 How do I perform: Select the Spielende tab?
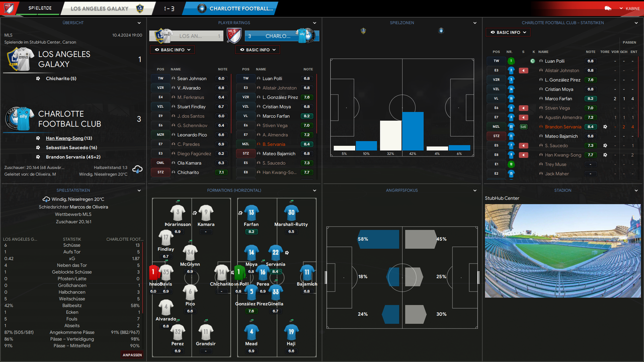coord(39,9)
